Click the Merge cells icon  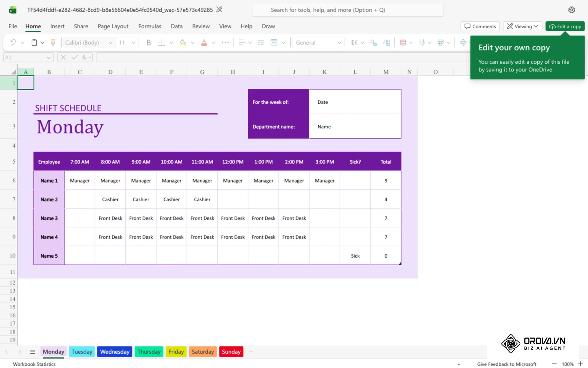click(x=274, y=43)
